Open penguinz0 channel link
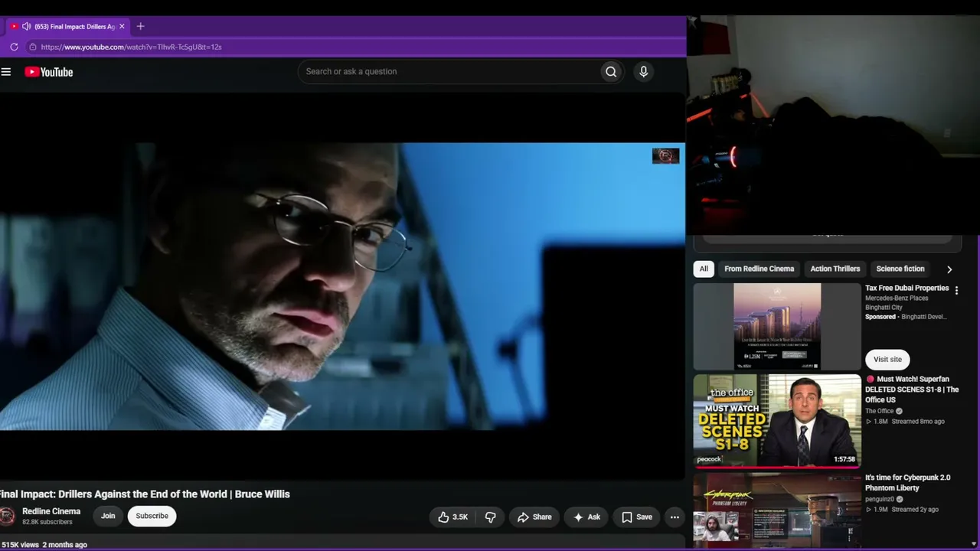 pyautogui.click(x=879, y=499)
